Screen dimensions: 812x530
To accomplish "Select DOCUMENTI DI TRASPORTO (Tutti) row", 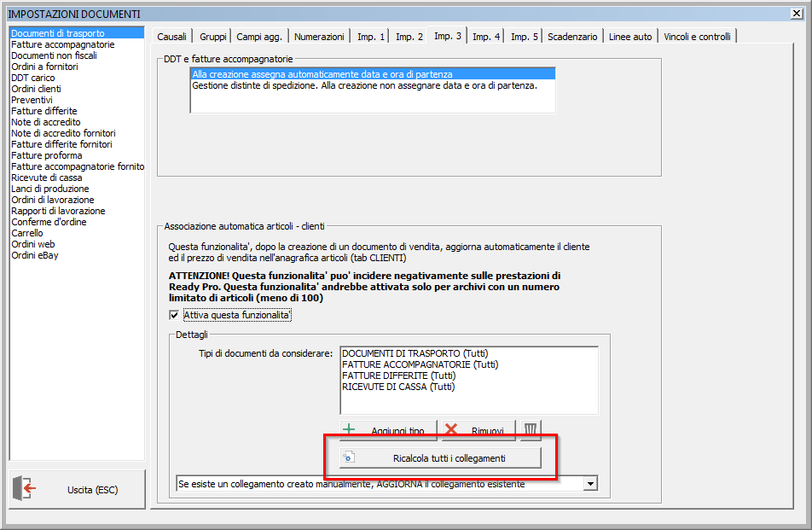I will coord(469,353).
